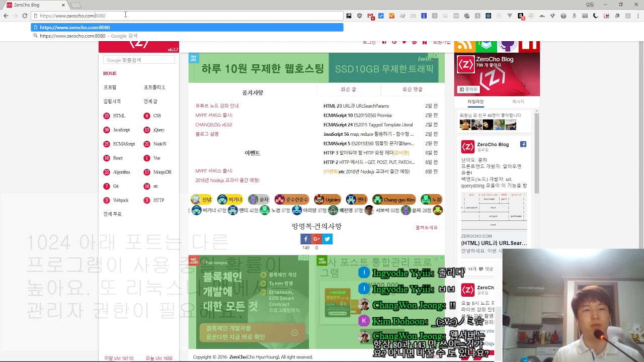Select the 타임라인 tab in the Facebook widget
Viewport: 644px width, 362px height.
475,102
